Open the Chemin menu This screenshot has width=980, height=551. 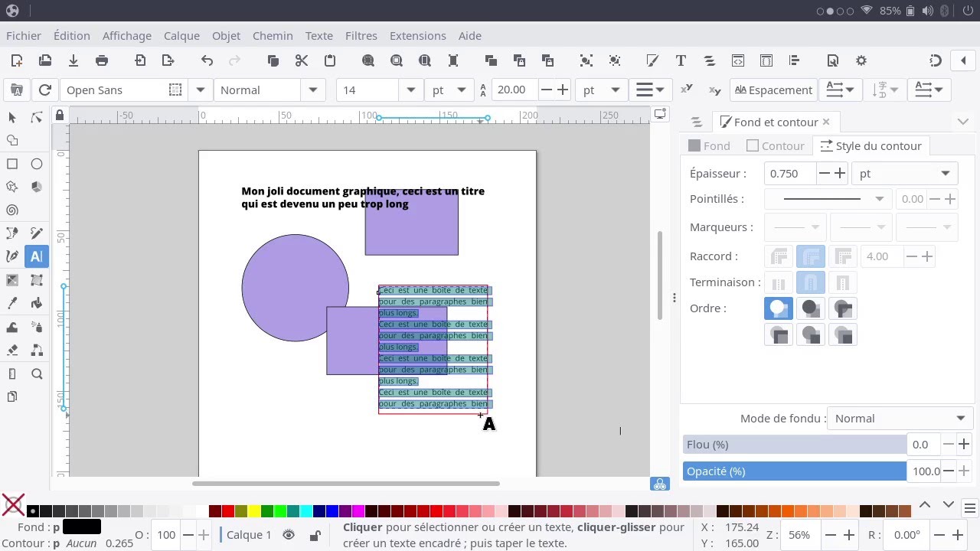273,35
